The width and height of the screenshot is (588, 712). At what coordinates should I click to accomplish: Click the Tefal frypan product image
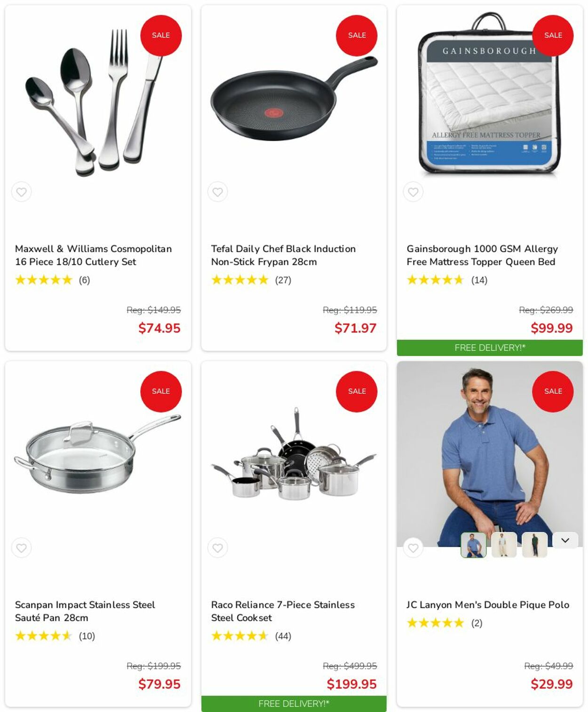[294, 99]
